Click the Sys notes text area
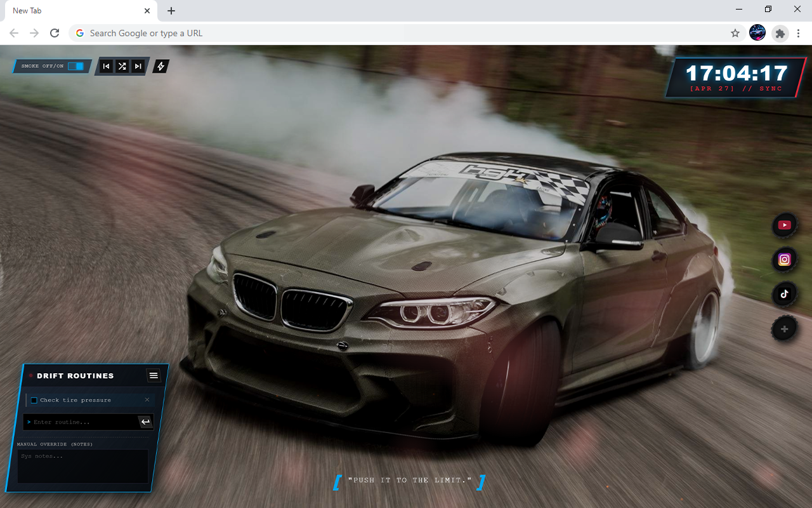Viewport: 812px width, 508px height. (x=82, y=466)
